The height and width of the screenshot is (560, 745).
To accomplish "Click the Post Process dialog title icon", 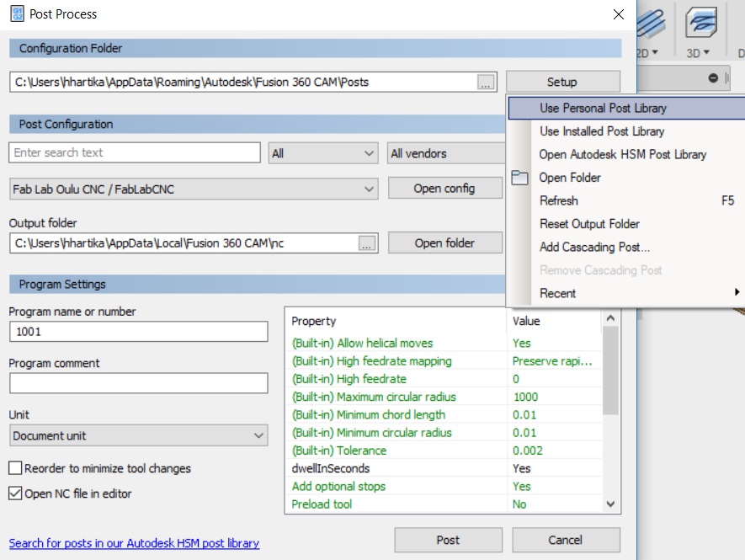I will 17,13.
